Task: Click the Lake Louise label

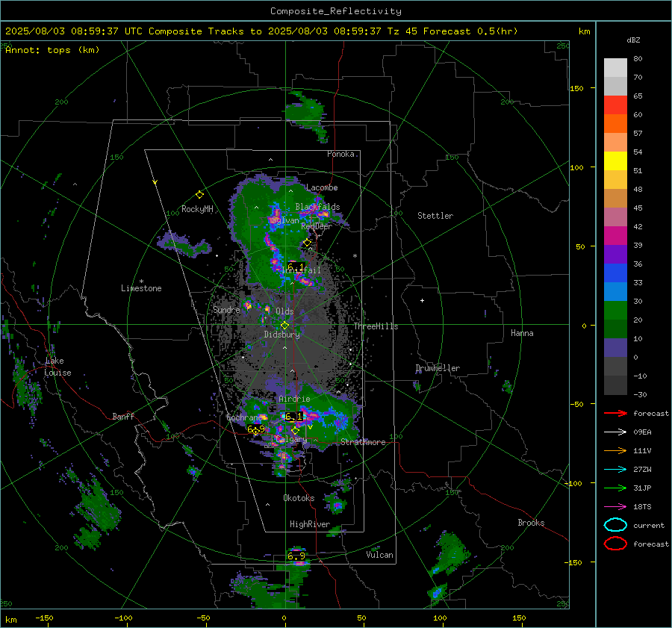Action: 57,367
